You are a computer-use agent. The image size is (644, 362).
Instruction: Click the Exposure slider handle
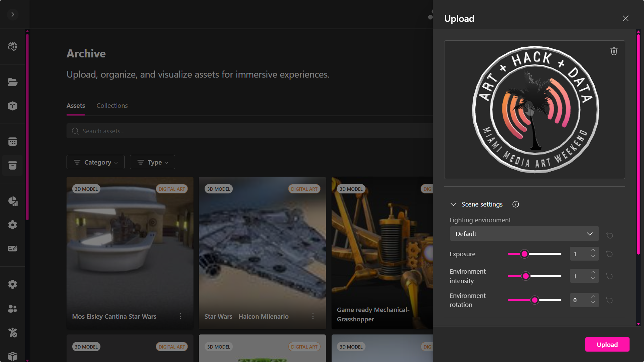pyautogui.click(x=524, y=254)
